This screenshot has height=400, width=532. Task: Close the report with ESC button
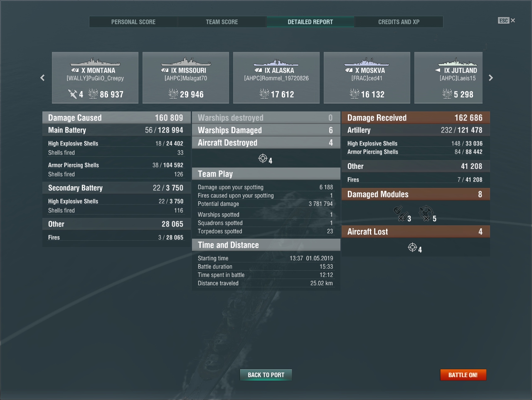point(507,20)
